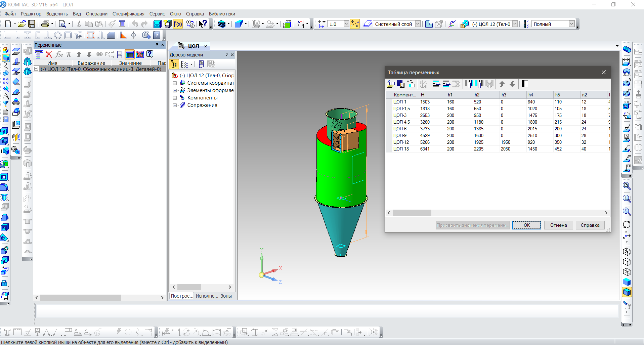Open help in Переменные panel

click(x=150, y=54)
